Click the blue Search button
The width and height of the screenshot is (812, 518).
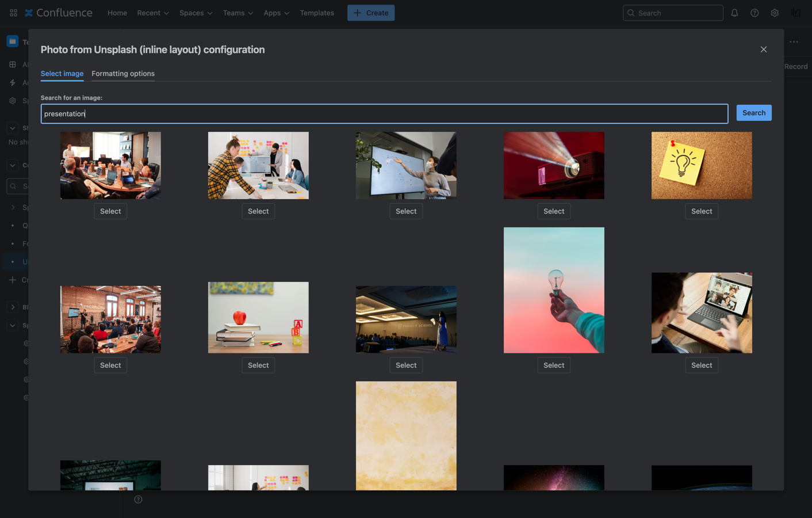click(754, 113)
